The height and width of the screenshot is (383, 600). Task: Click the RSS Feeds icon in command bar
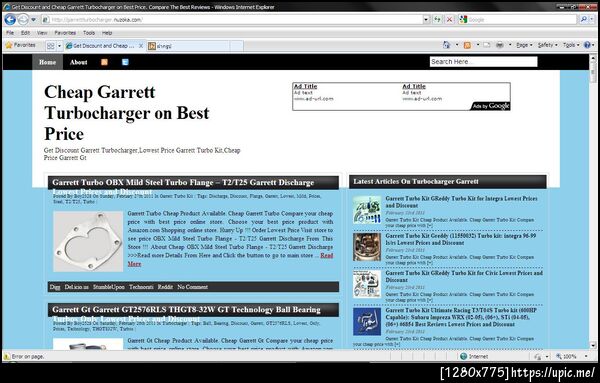point(467,45)
